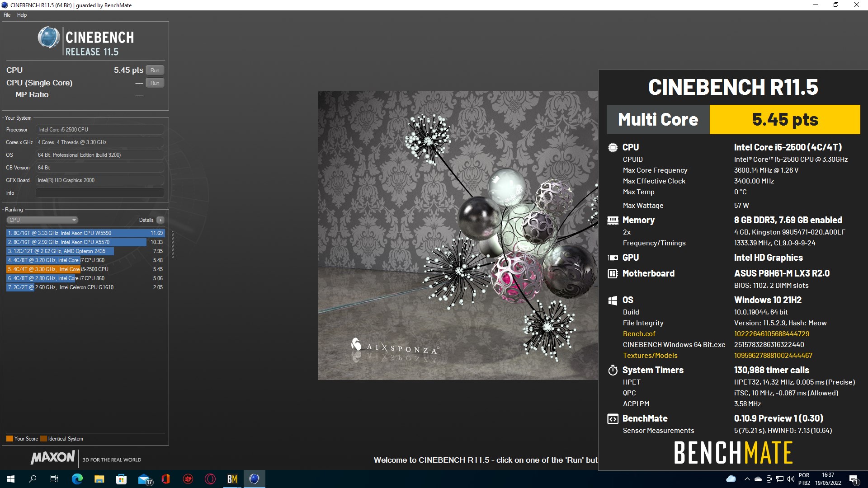Viewport: 868px width, 488px height.
Task: Click the OS Windows logo icon in BenchMate
Action: [613, 300]
